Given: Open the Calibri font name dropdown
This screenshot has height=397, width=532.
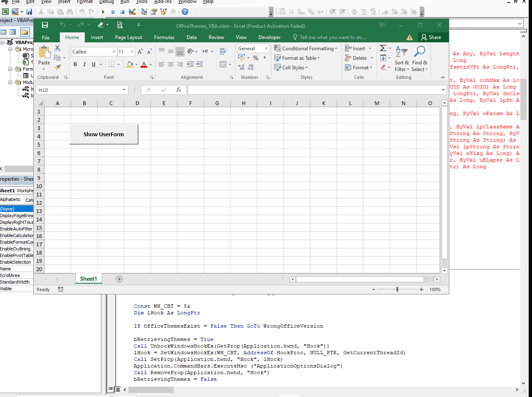Looking at the screenshot, I should tap(114, 52).
